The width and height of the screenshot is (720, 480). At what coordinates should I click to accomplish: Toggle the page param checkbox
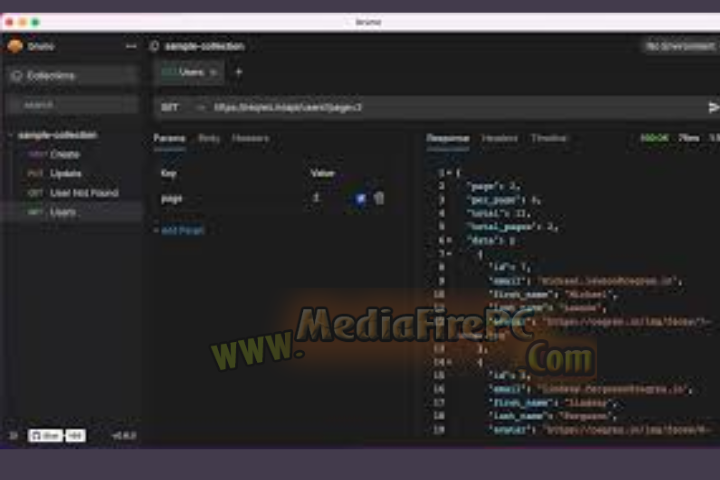coord(360,198)
